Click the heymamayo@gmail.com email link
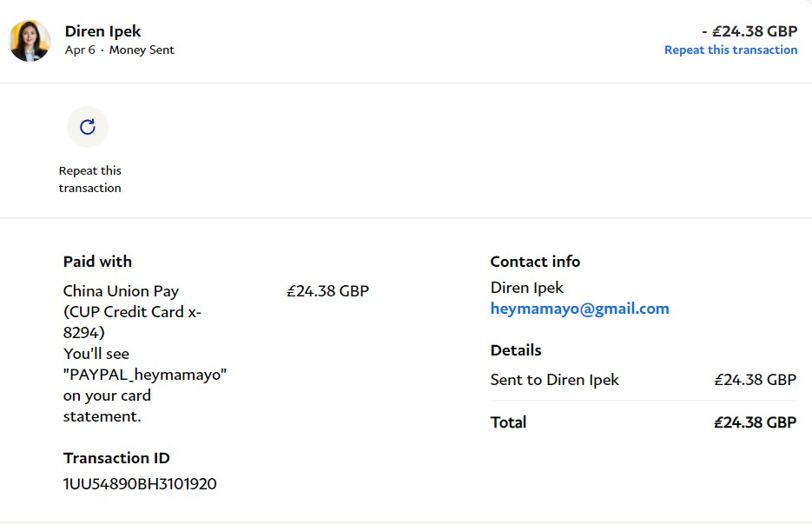812x525 pixels. tap(579, 309)
